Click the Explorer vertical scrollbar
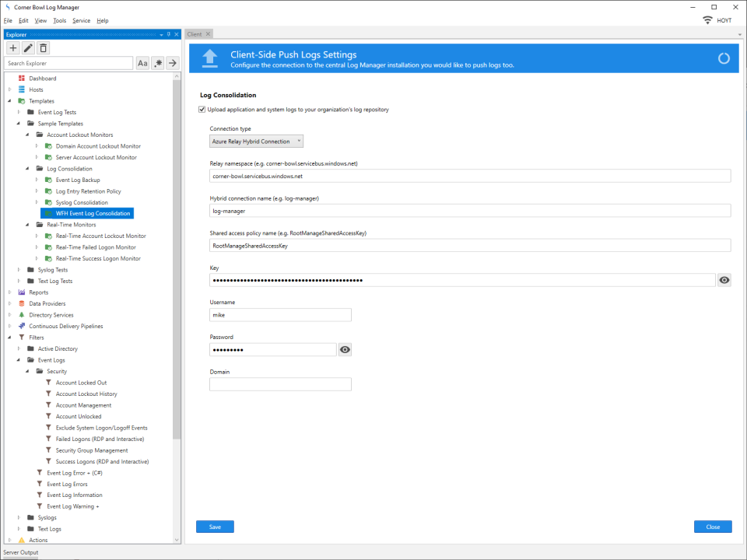 [177, 260]
